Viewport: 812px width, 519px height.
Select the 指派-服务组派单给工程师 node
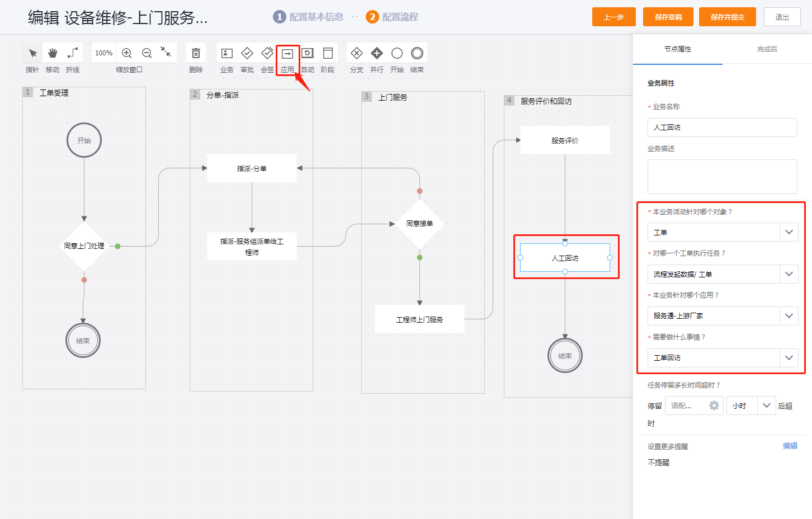click(252, 247)
